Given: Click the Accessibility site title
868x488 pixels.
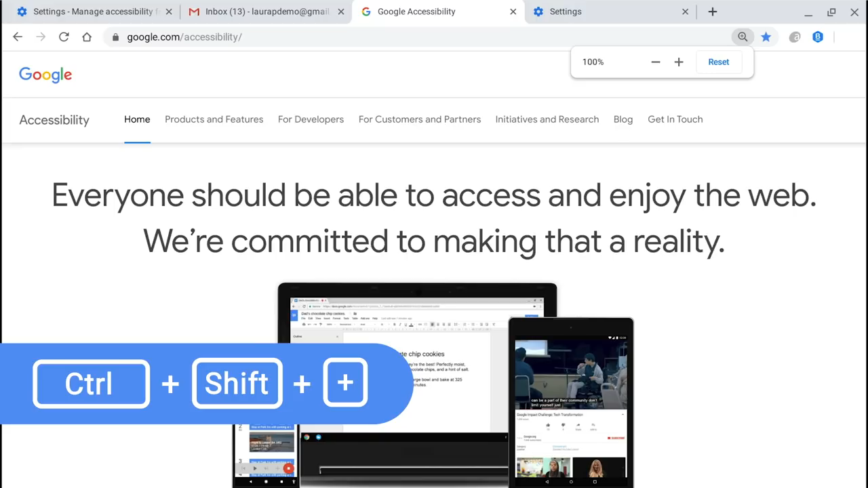Looking at the screenshot, I should point(54,120).
